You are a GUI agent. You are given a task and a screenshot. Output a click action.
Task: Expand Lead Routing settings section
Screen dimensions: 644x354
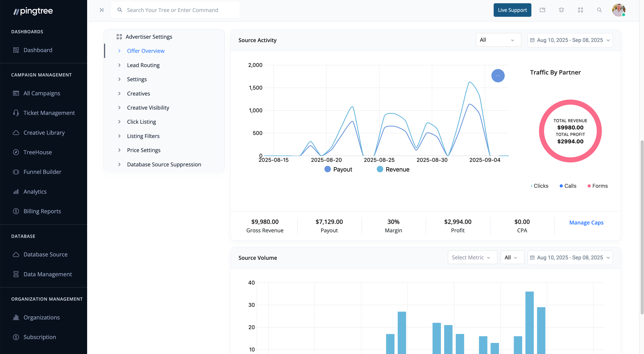click(x=143, y=65)
